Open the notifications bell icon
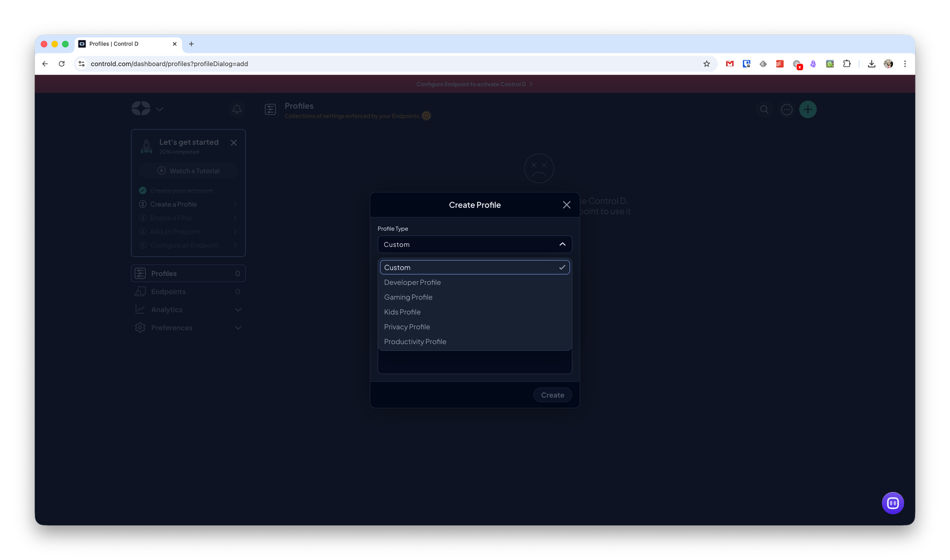This screenshot has height=560, width=950. click(237, 109)
